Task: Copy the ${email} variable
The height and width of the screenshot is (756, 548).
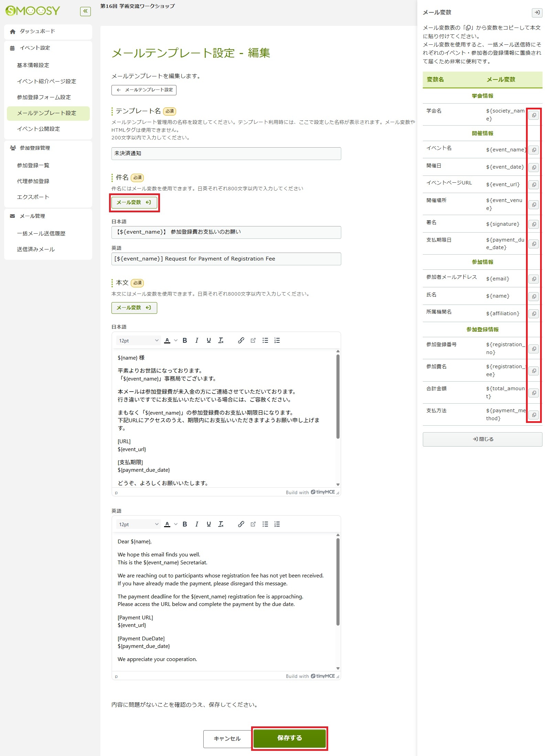Action: (x=534, y=279)
